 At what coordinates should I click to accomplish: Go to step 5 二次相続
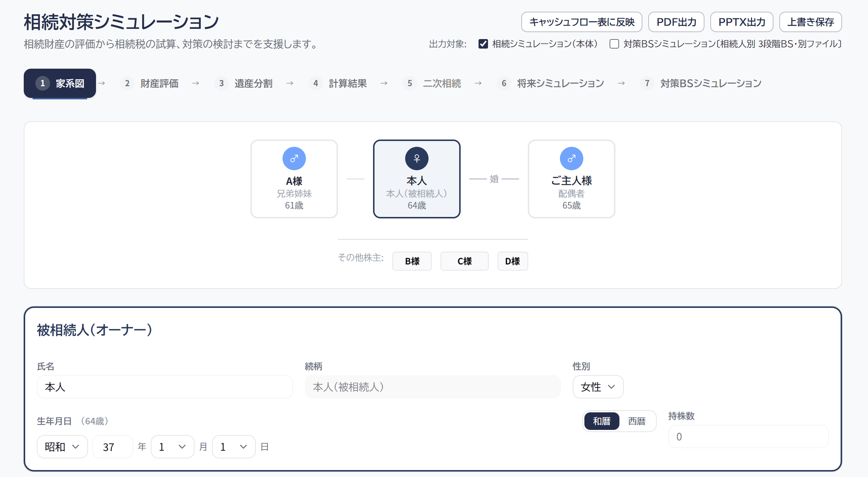433,83
